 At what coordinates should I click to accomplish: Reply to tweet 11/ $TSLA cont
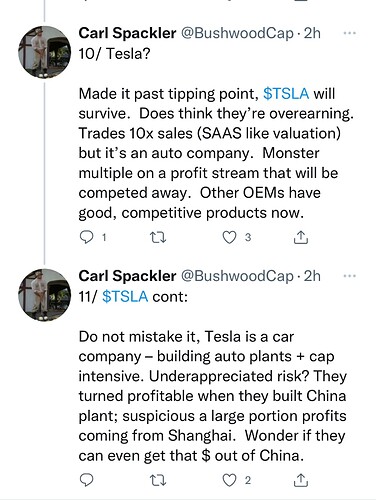pyautogui.click(x=87, y=480)
